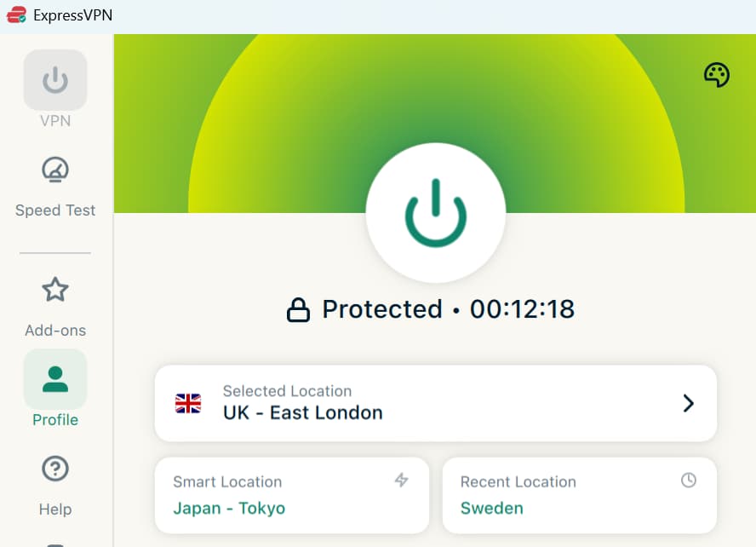The width and height of the screenshot is (756, 547).
Task: Click the Smart Location lightning icon
Action: coord(402,481)
